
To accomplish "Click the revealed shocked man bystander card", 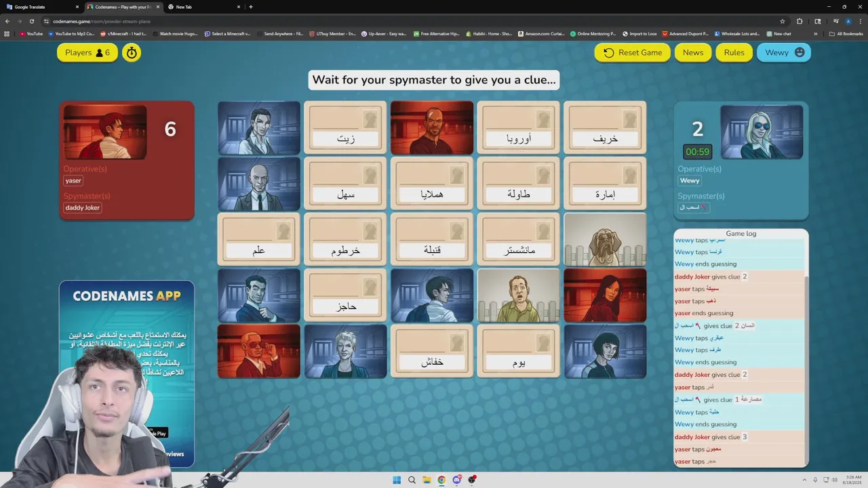I will (519, 296).
